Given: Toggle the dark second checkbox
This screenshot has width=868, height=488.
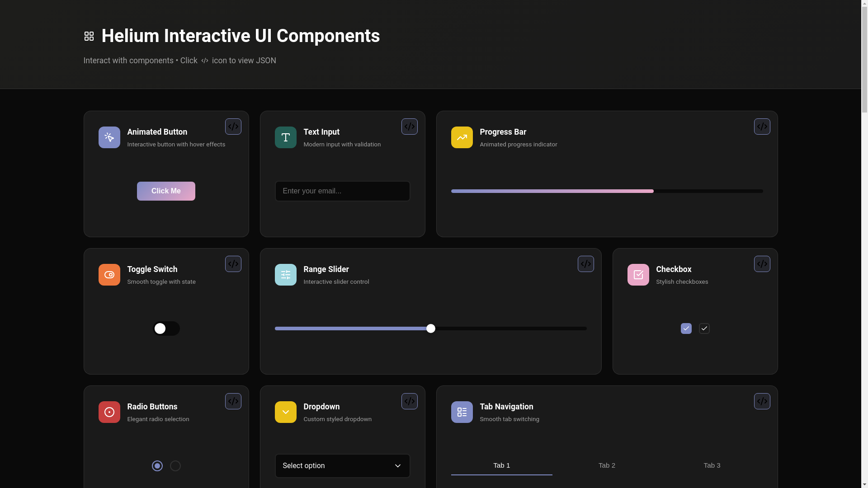Looking at the screenshot, I should (x=704, y=328).
